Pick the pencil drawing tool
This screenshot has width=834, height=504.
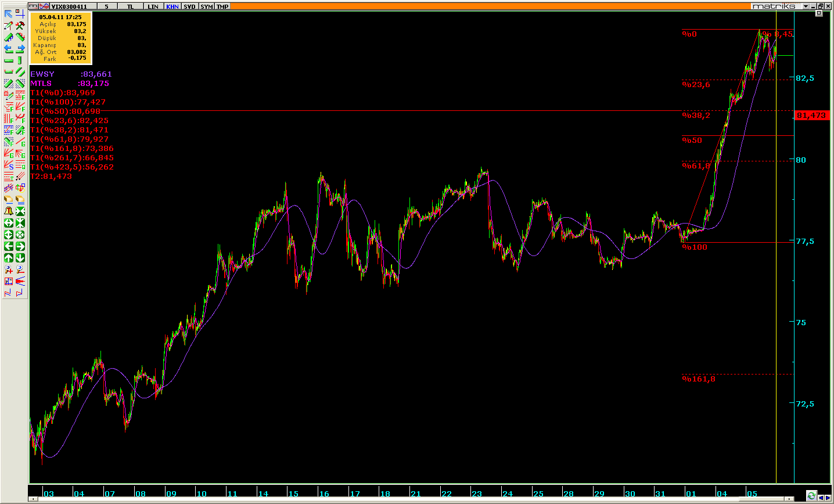point(8,26)
